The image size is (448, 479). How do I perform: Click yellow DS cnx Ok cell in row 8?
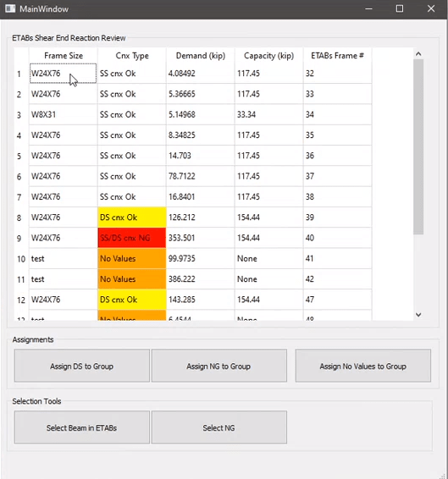[132, 217]
